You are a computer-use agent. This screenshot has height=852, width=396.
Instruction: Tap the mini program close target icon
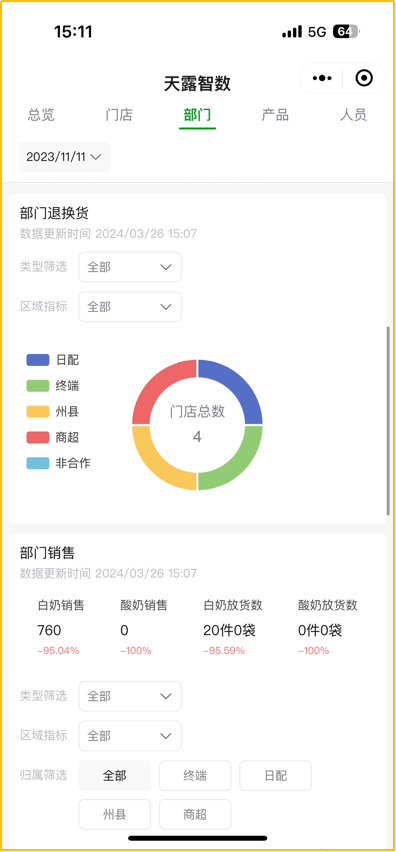click(x=364, y=78)
